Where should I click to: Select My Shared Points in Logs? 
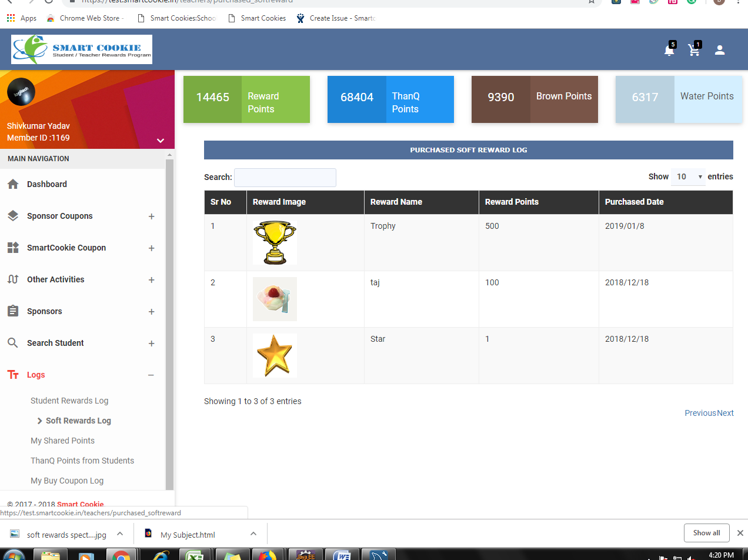coord(62,441)
